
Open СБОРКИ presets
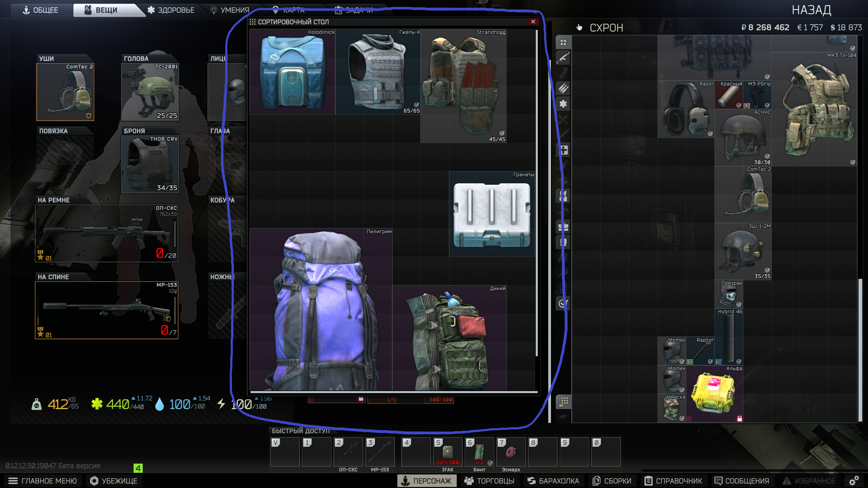[612, 481]
